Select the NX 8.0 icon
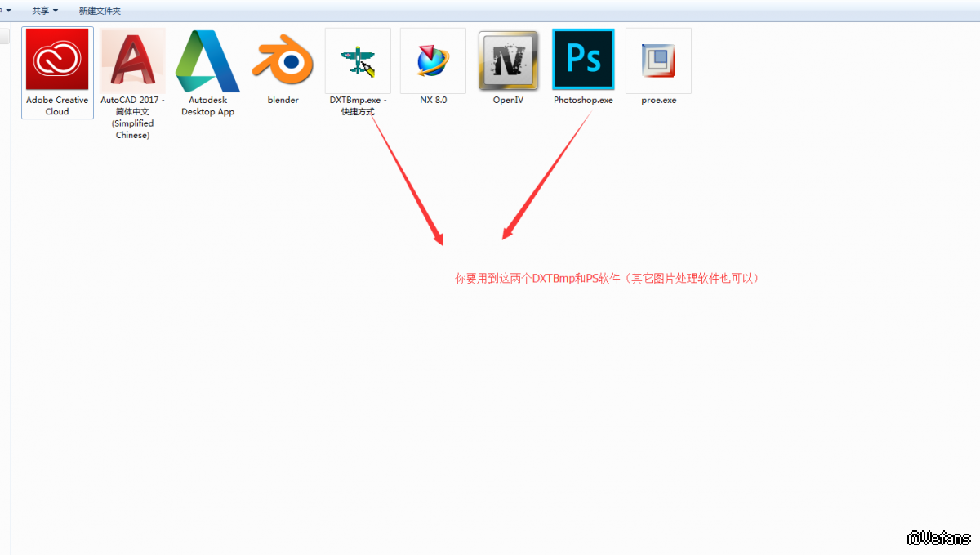Image resolution: width=980 pixels, height=555 pixels. (x=433, y=61)
